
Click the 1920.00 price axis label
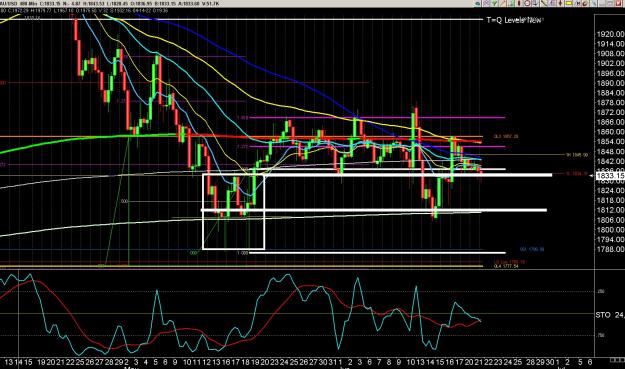[x=610, y=34]
